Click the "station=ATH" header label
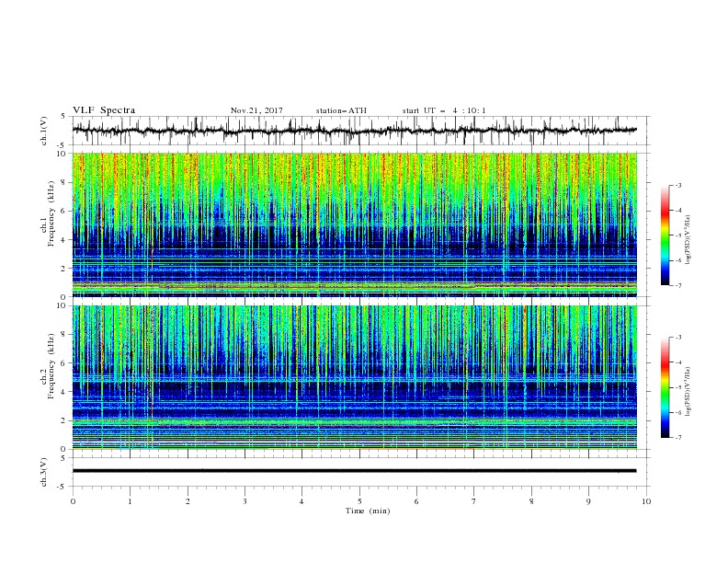Viewport: 728px width, 563px height. coord(341,110)
